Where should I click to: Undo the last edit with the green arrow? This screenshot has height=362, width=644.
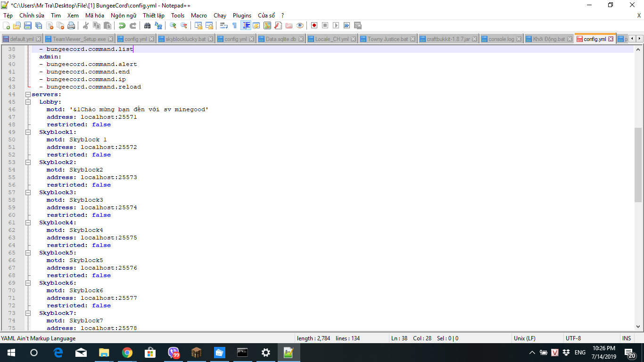coord(122,25)
